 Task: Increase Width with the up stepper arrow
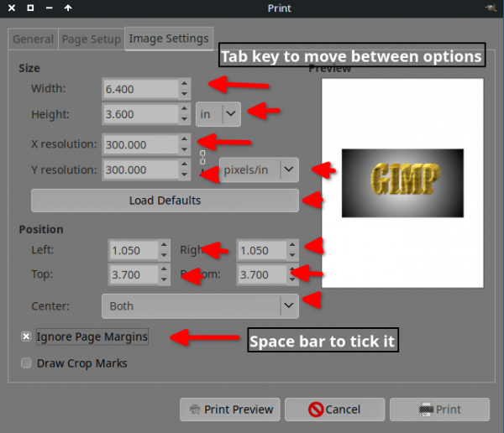pyautogui.click(x=184, y=84)
